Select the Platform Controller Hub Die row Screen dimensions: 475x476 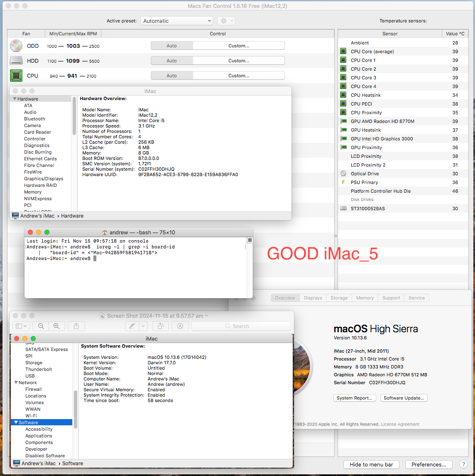pyautogui.click(x=403, y=191)
